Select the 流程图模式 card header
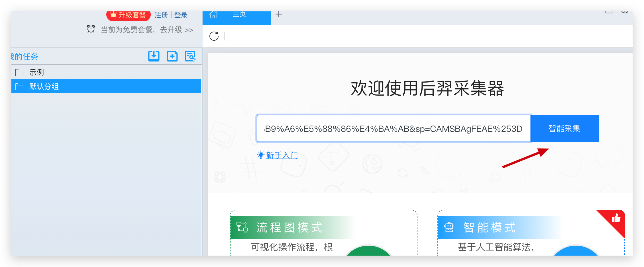Image resolution: width=644 pixels, height=267 pixels. [x=294, y=227]
